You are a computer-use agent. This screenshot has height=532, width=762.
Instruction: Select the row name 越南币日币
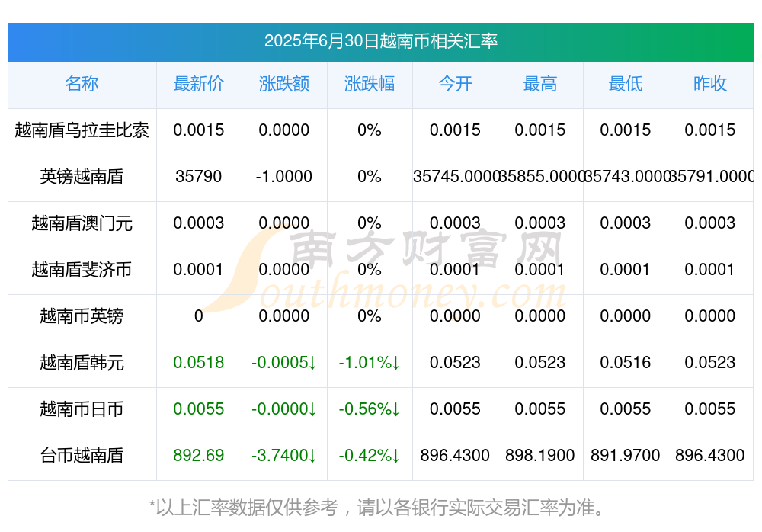click(82, 409)
